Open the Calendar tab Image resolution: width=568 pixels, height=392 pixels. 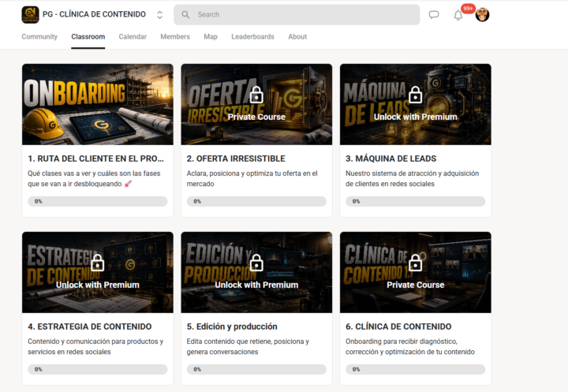point(133,36)
